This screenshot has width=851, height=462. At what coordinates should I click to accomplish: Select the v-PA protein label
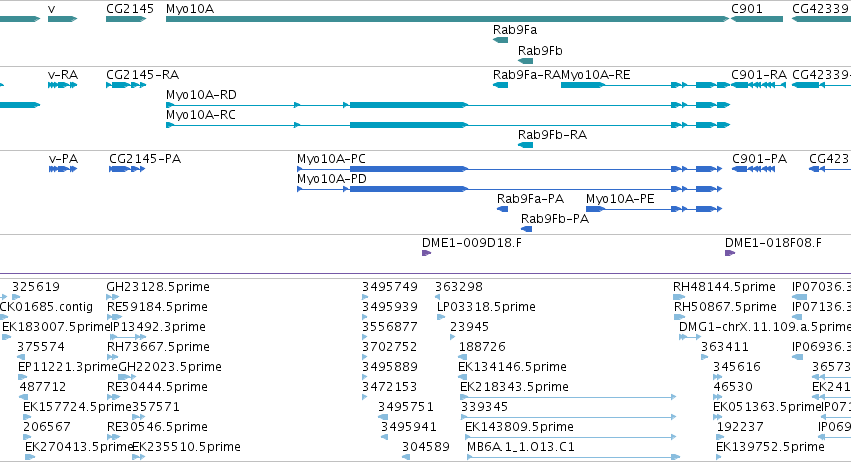tap(63, 159)
